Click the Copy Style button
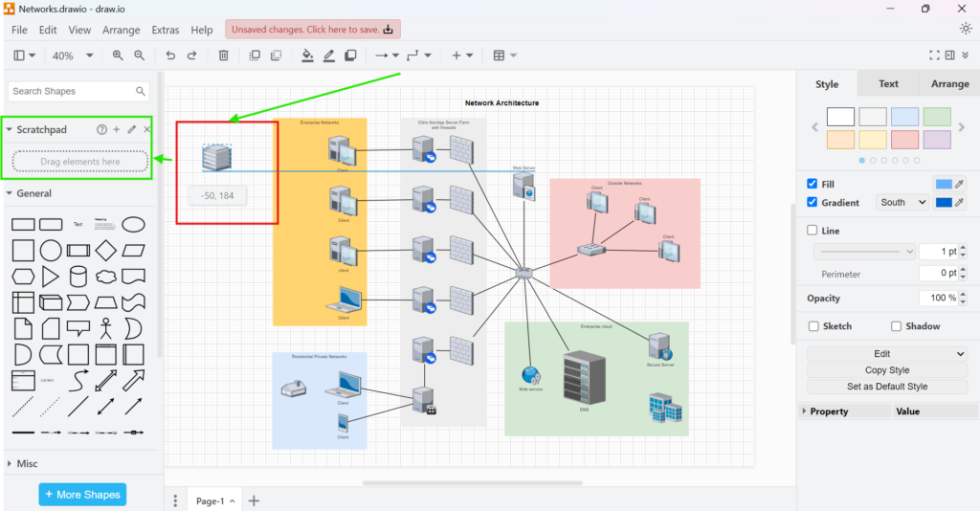Image resolution: width=980 pixels, height=511 pixels. point(886,370)
